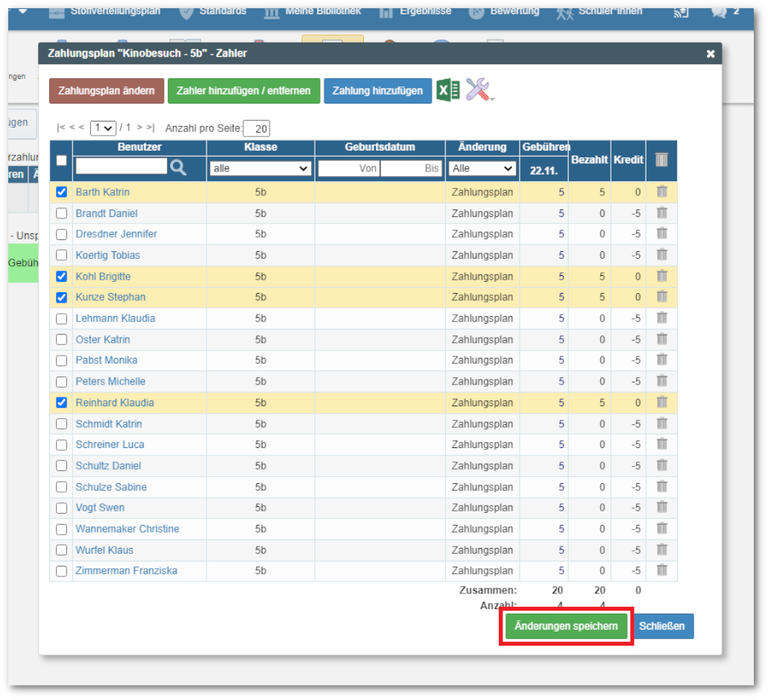Image resolution: width=768 pixels, height=700 pixels.
Task: Open Standards in top navigation
Action: [213, 12]
